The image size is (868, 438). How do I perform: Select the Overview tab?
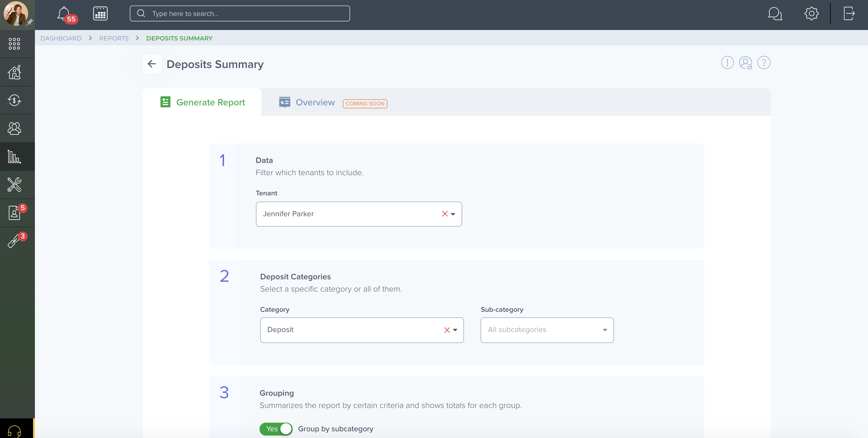tap(315, 103)
